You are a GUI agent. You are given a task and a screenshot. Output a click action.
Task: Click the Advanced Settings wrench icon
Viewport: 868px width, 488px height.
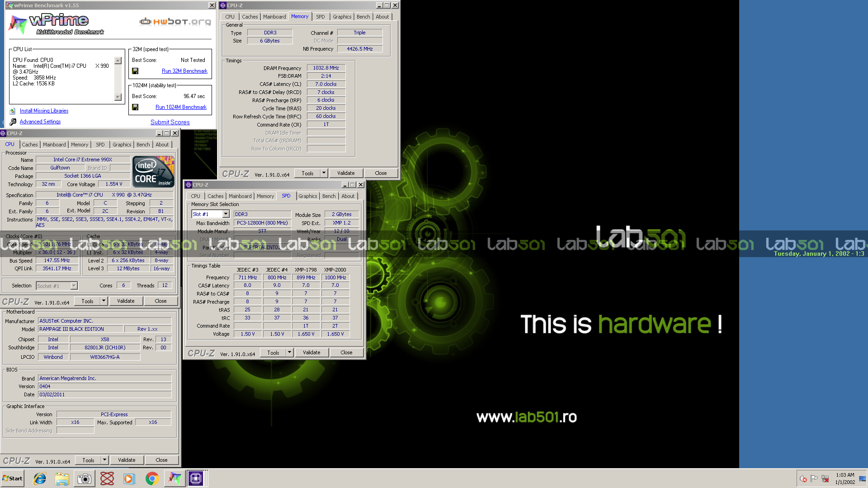coord(13,122)
